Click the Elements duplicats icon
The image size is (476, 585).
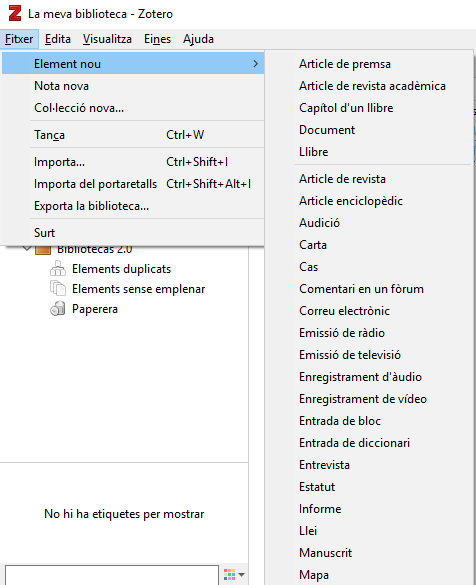point(58,269)
